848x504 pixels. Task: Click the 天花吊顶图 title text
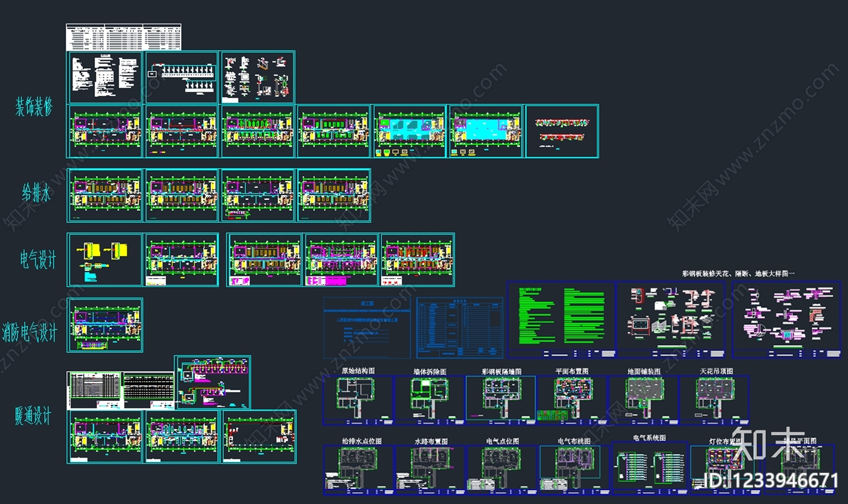tap(716, 371)
